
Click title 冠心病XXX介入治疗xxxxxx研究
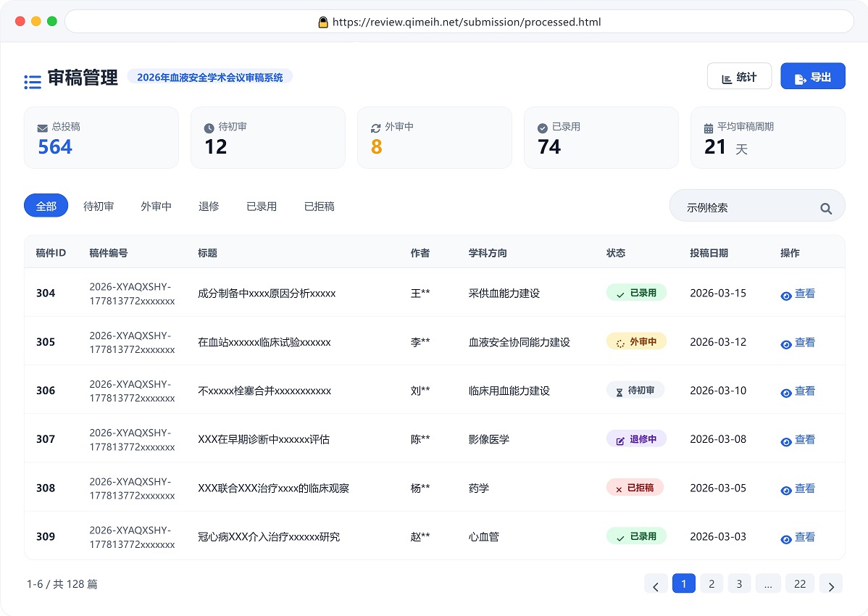(x=269, y=537)
